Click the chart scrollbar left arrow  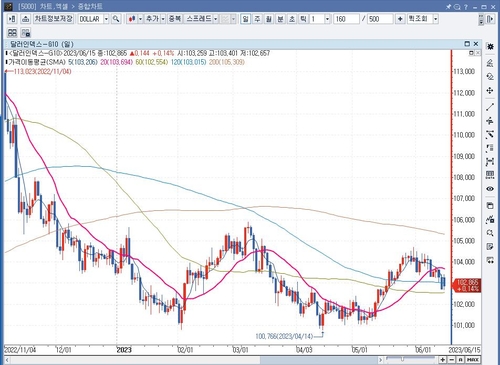(x=7, y=360)
